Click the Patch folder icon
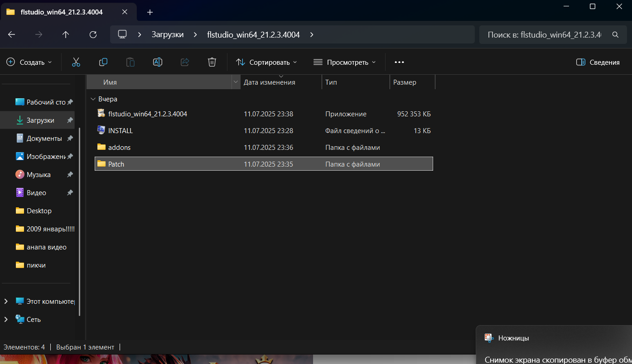This screenshot has height=364, width=632. (101, 164)
